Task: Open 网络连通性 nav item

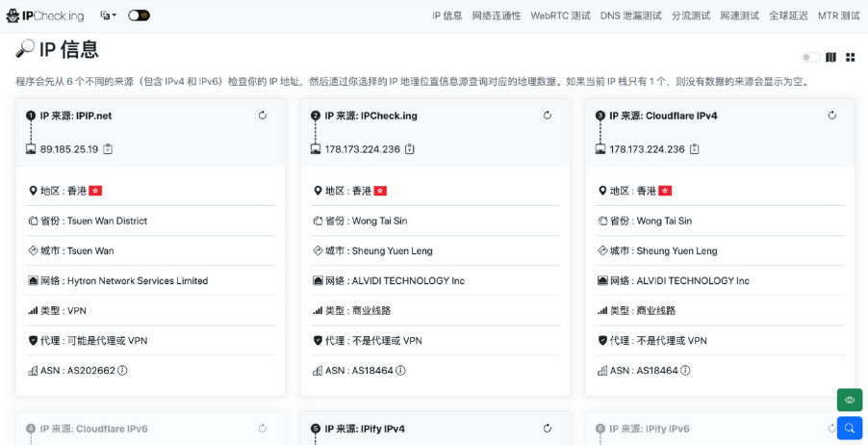Action: 497,15
